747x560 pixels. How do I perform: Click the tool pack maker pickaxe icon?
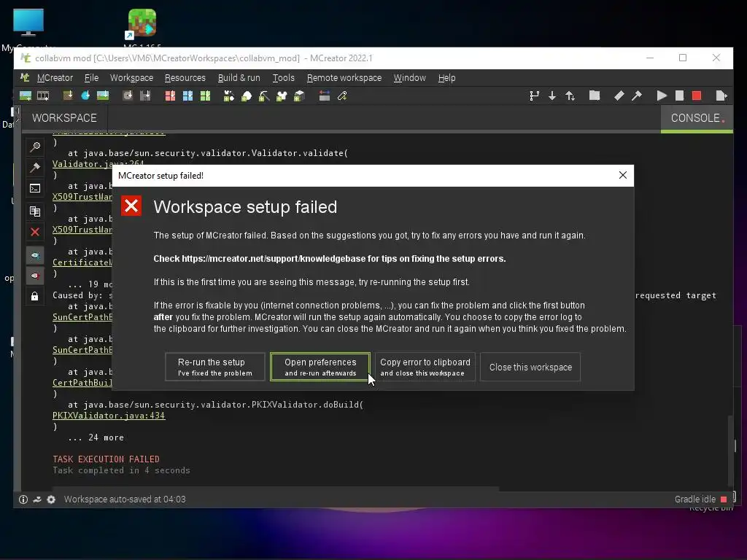coord(264,96)
